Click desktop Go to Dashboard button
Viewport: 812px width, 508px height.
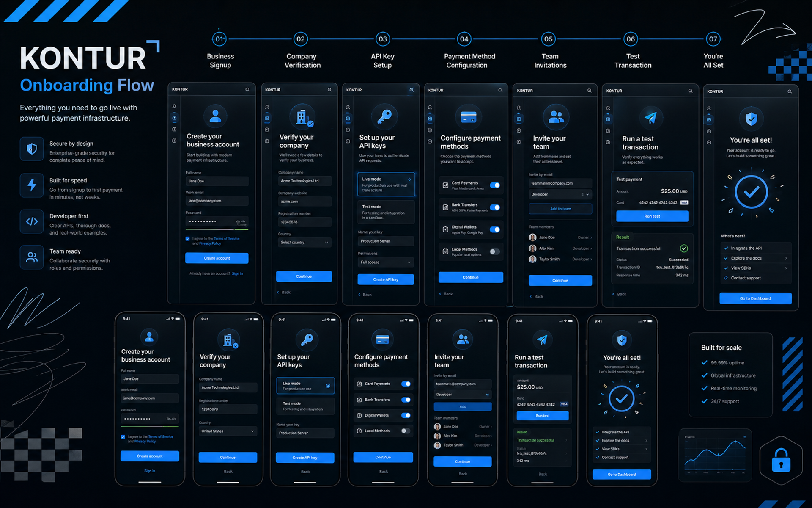[755, 298]
